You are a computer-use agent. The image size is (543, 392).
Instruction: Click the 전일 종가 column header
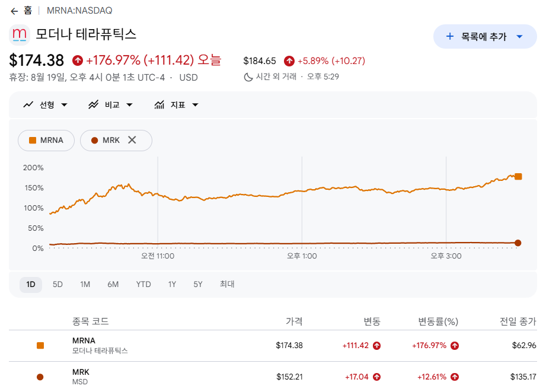pyautogui.click(x=518, y=321)
